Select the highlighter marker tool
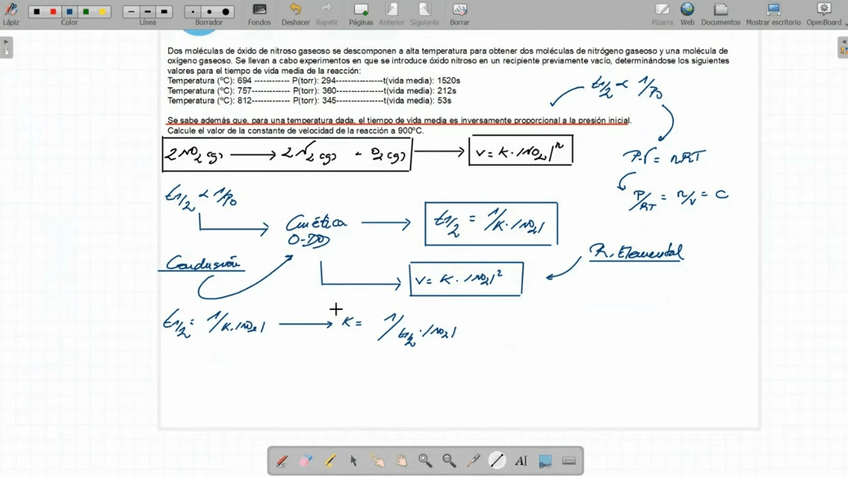The image size is (848, 477). point(329,461)
